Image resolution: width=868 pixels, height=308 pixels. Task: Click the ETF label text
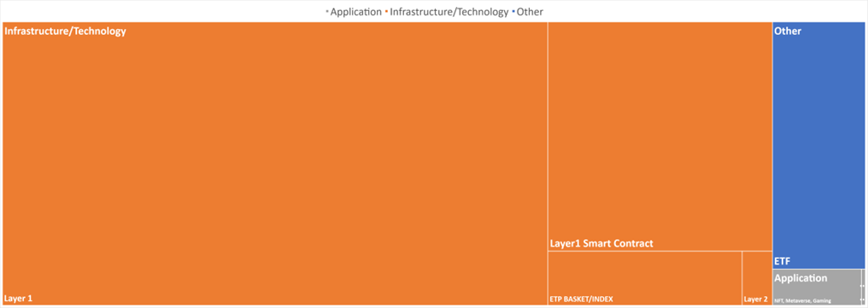point(783,261)
